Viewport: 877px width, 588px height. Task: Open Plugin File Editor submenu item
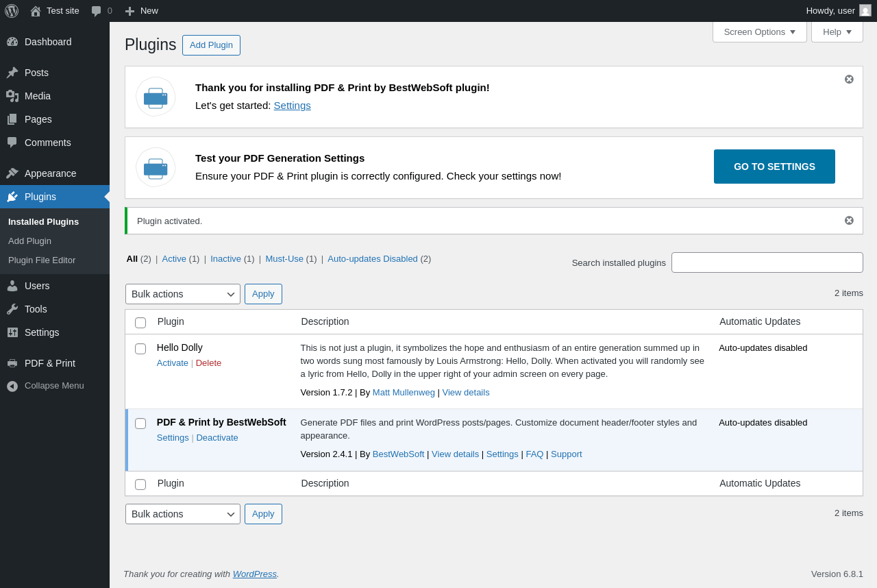click(42, 260)
